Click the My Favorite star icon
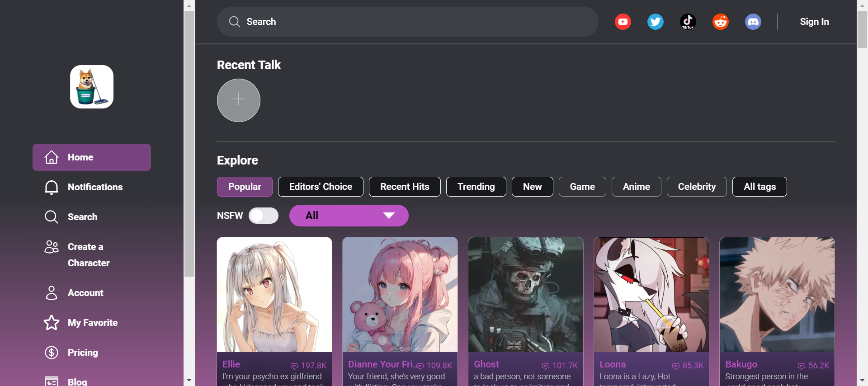Viewport: 868px width, 386px height. (x=52, y=323)
